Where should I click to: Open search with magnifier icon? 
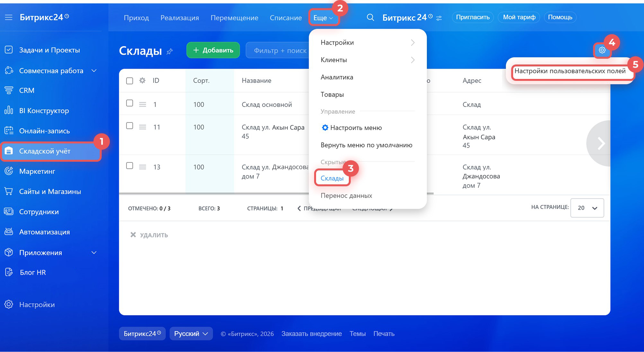(x=370, y=17)
